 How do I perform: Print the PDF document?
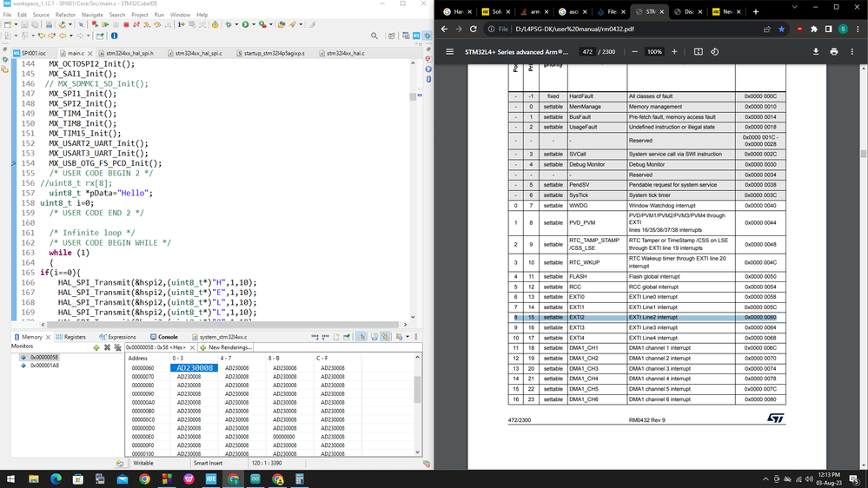[x=833, y=51]
